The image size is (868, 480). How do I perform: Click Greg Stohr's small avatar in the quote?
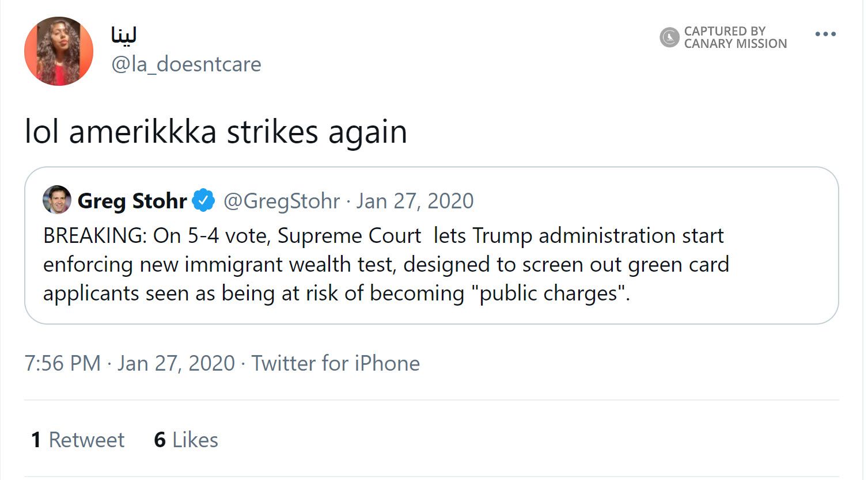tap(56, 200)
